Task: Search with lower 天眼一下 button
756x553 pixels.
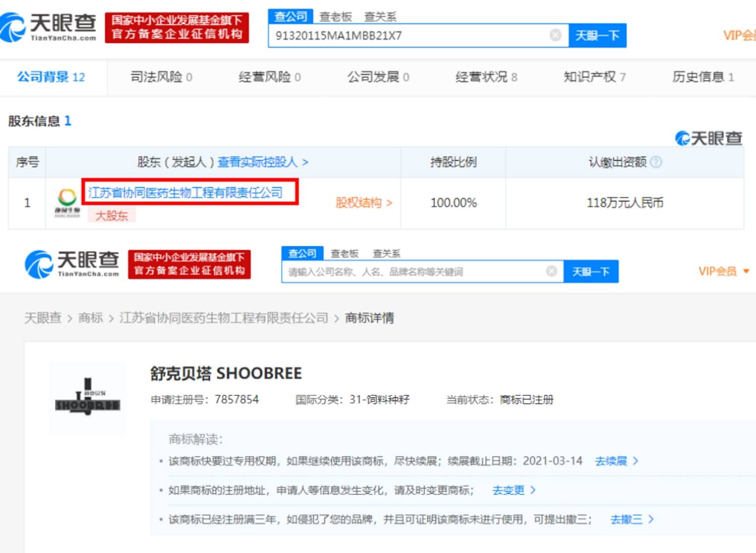Action: tap(591, 271)
